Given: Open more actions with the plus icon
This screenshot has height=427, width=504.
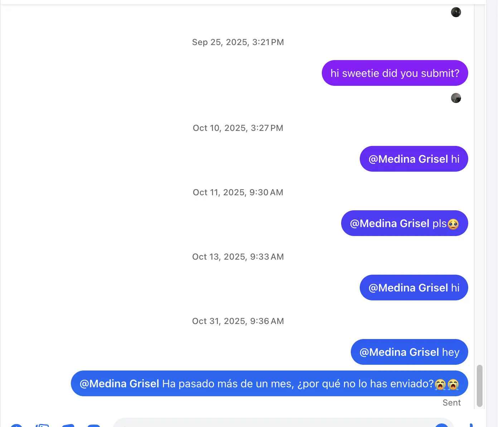Looking at the screenshot, I should pyautogui.click(x=16, y=425).
